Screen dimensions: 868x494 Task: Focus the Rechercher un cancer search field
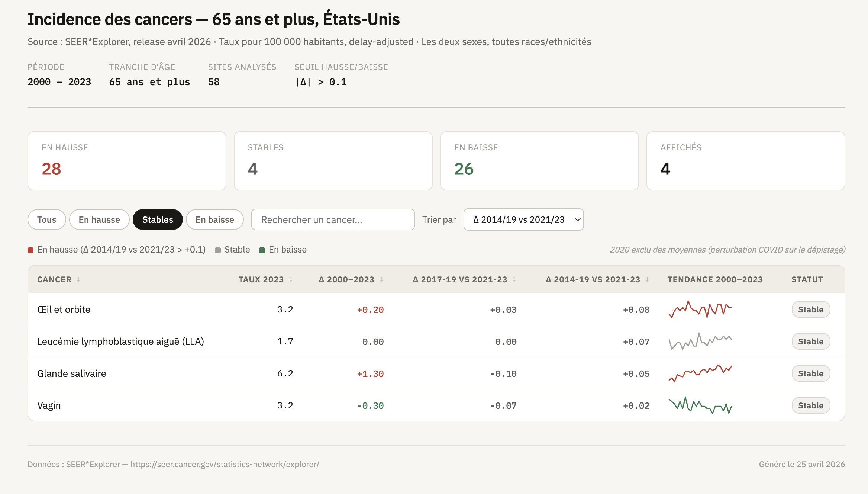tap(333, 219)
